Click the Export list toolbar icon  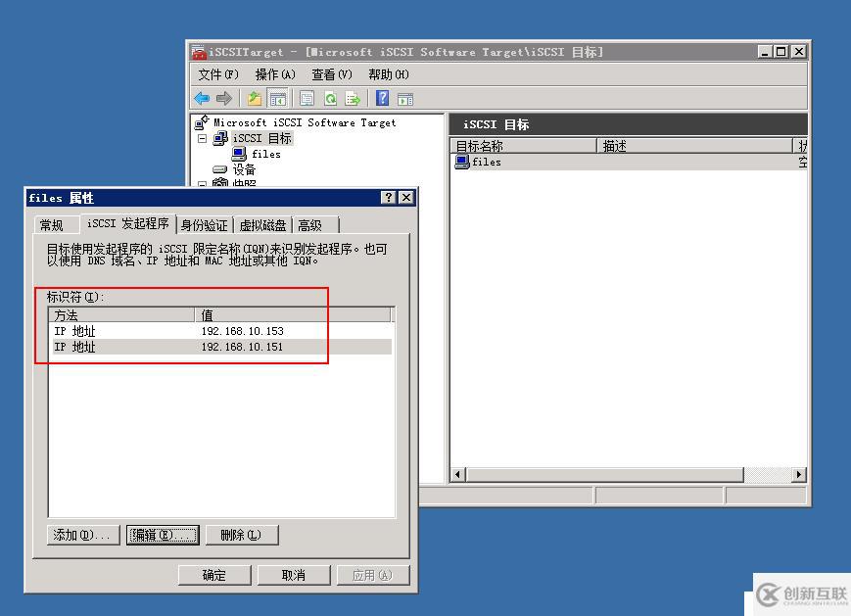[353, 99]
